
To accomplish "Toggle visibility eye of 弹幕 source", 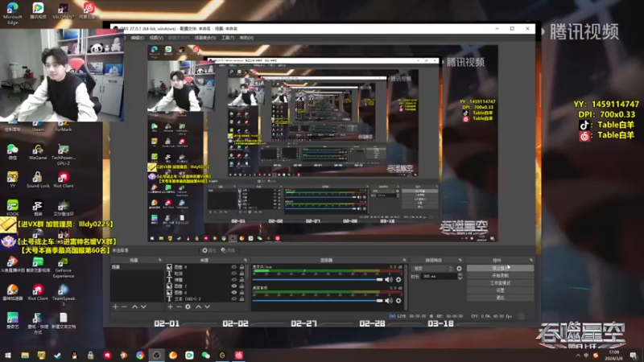I will coord(234,279).
